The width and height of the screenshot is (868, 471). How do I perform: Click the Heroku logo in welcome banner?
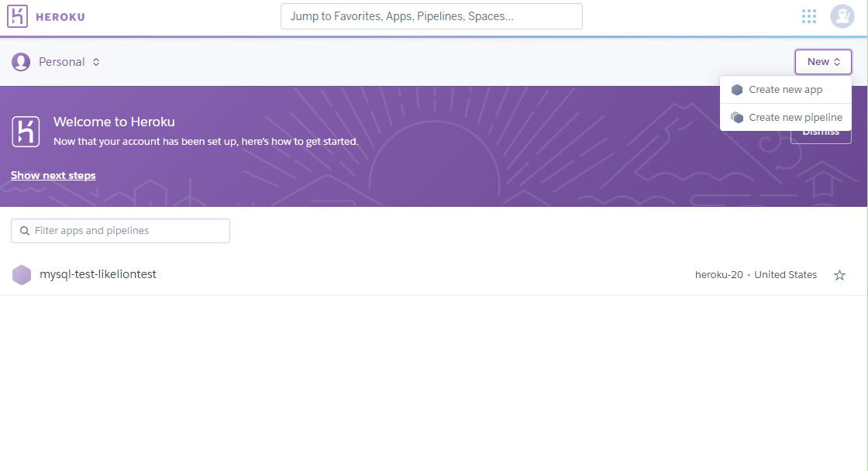click(x=26, y=132)
